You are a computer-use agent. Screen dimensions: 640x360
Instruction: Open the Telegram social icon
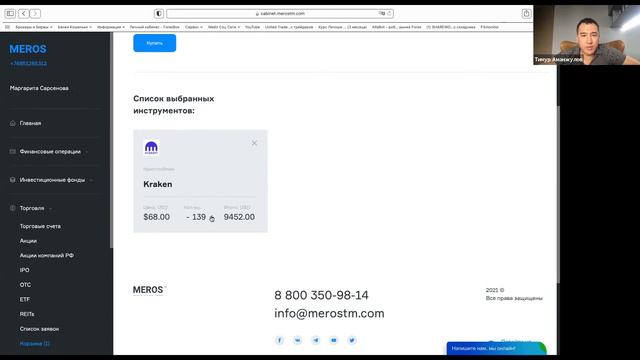click(x=316, y=340)
